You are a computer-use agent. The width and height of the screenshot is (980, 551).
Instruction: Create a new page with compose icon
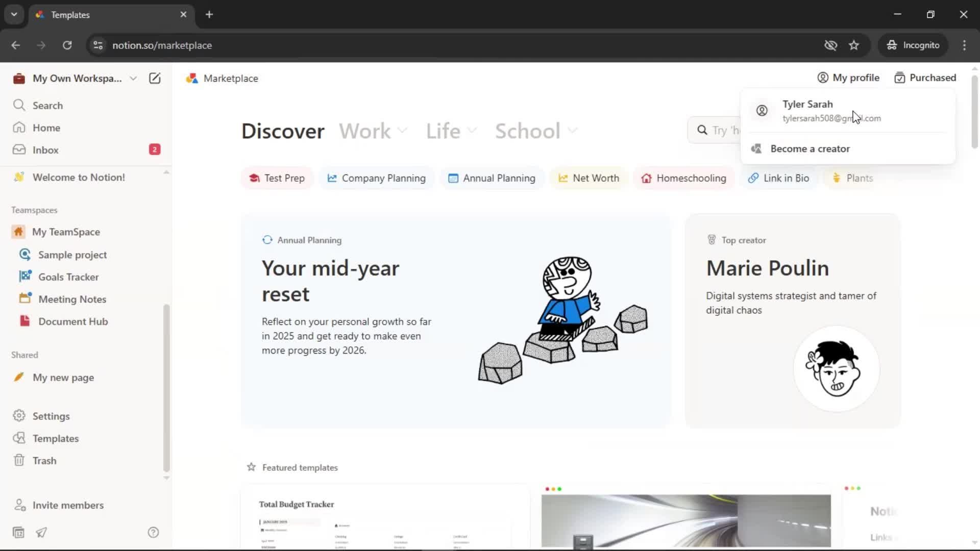coord(155,78)
